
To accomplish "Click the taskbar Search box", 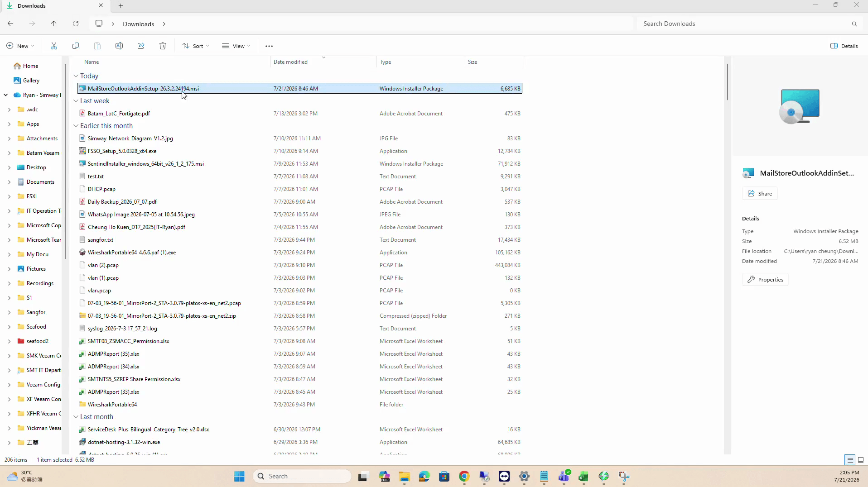I will click(302, 476).
